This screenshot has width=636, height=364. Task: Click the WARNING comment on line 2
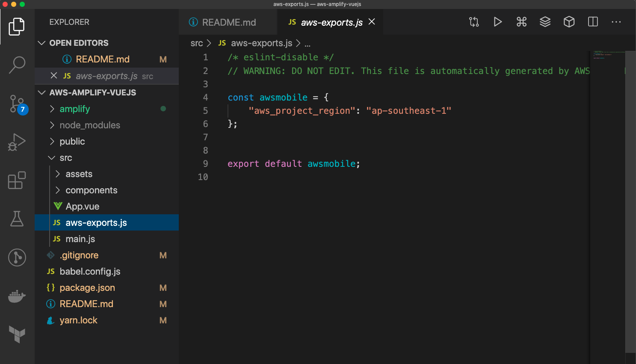point(408,71)
